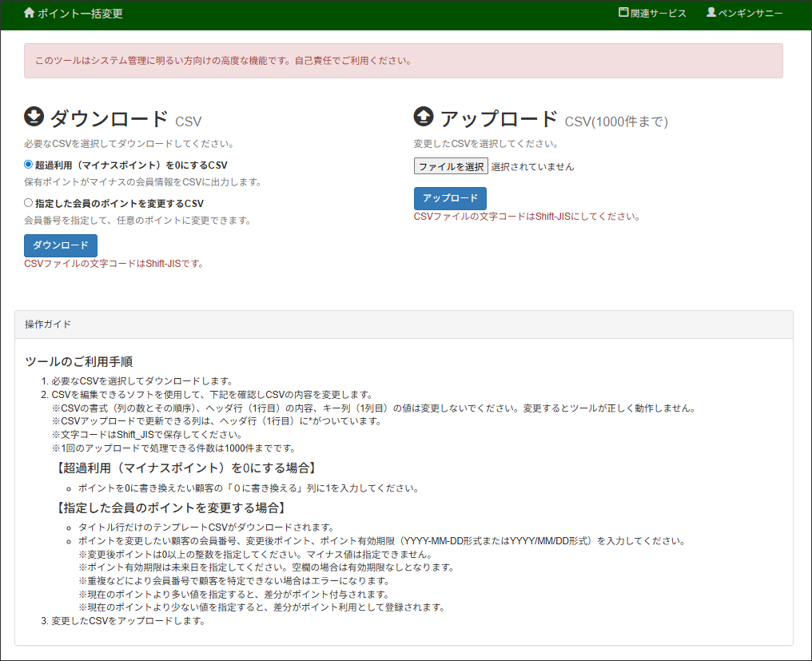The width and height of the screenshot is (812, 661).
Task: Click the upload arrow circle icon
Action: pyautogui.click(x=423, y=117)
